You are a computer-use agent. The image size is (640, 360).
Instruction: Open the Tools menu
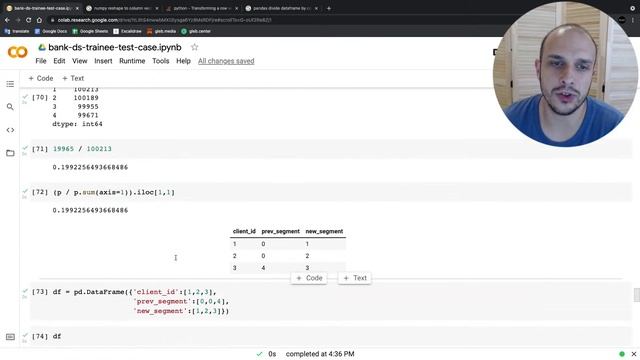(x=161, y=61)
